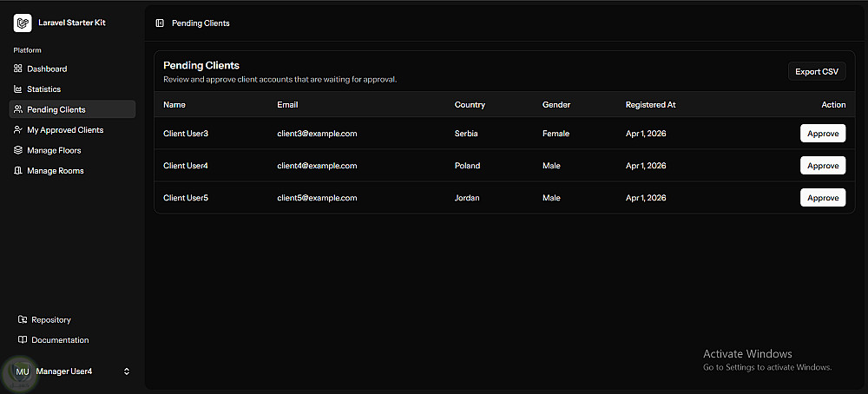The image size is (868, 394).
Task: Open the Documentation link
Action: pyautogui.click(x=60, y=340)
